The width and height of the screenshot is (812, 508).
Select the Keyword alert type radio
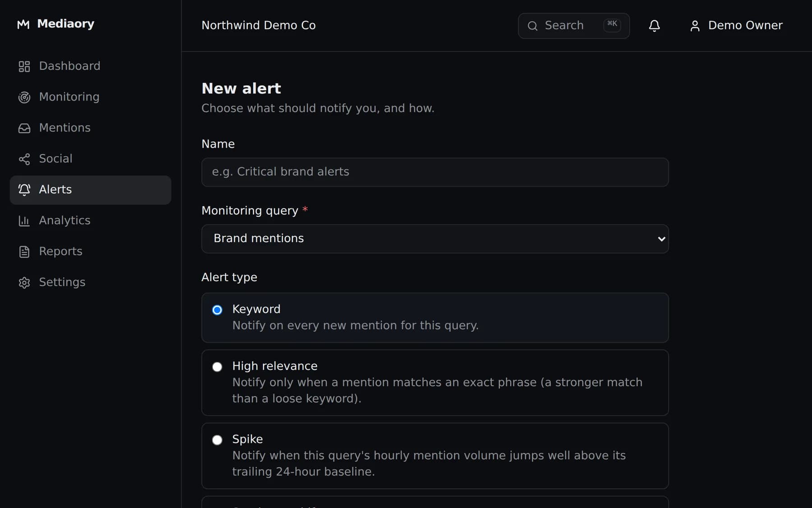[217, 310]
